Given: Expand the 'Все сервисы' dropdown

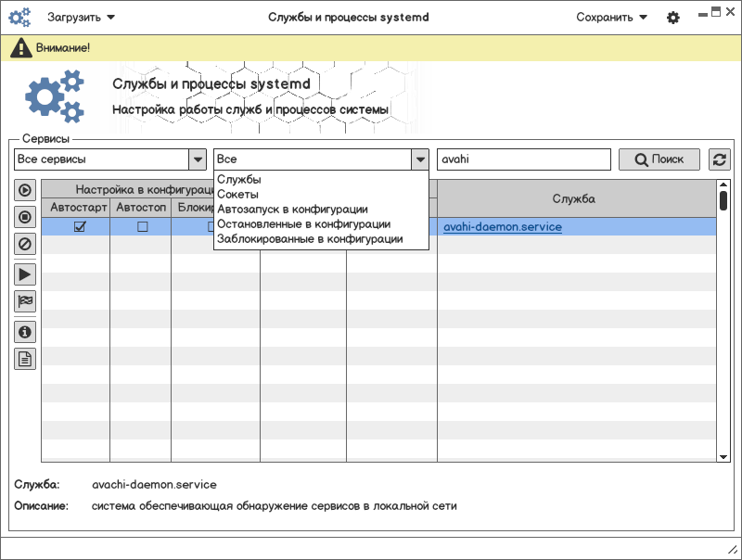Looking at the screenshot, I should pyautogui.click(x=198, y=159).
